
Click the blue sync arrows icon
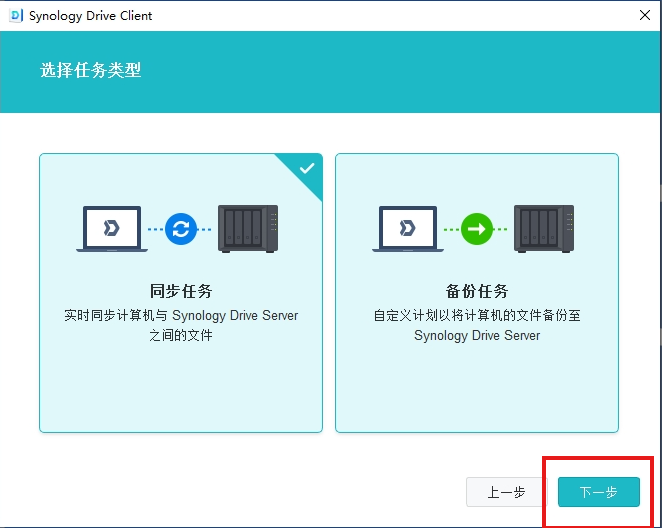(180, 228)
